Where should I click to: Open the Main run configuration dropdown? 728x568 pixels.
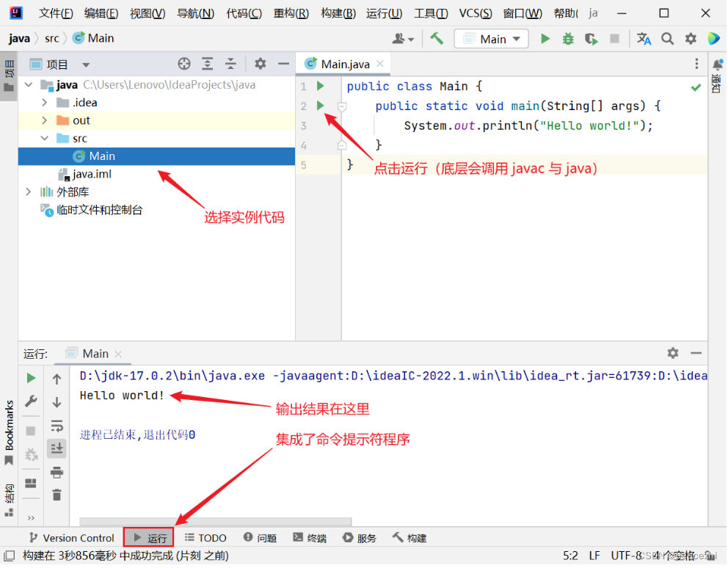click(491, 39)
